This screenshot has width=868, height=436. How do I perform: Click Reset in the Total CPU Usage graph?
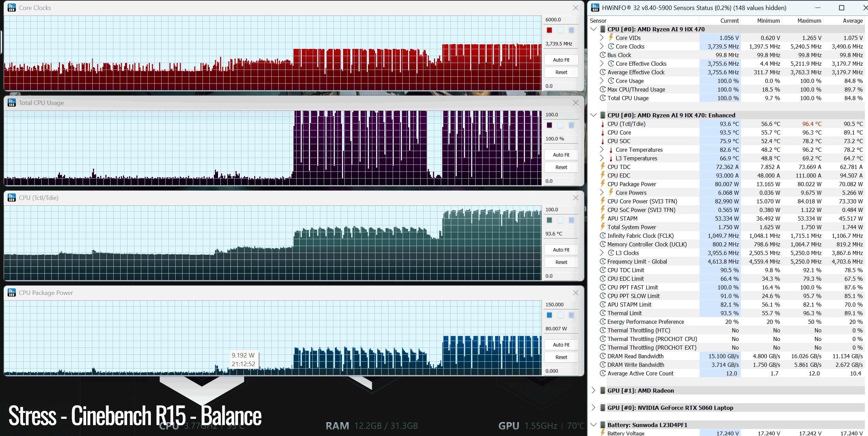pyautogui.click(x=561, y=167)
